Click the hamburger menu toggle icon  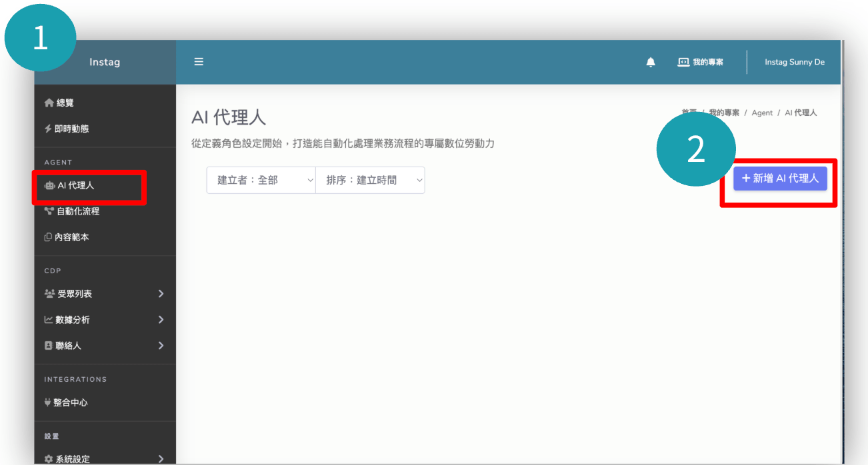(x=199, y=62)
